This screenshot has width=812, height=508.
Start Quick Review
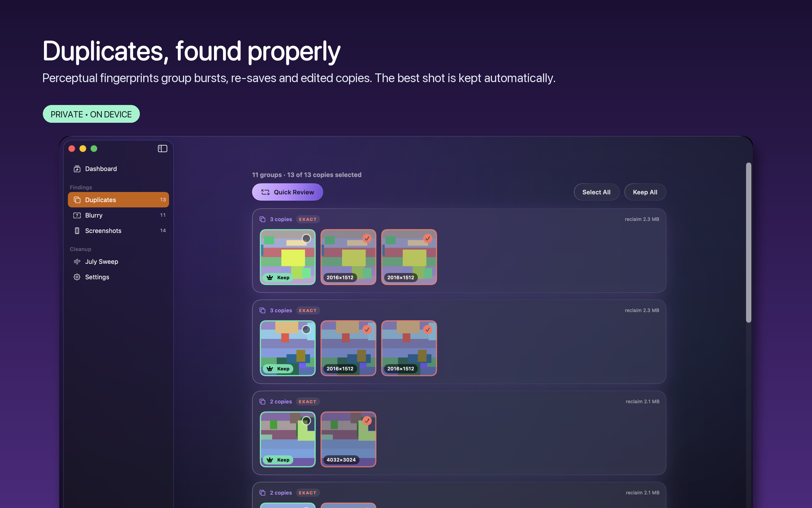pos(287,192)
